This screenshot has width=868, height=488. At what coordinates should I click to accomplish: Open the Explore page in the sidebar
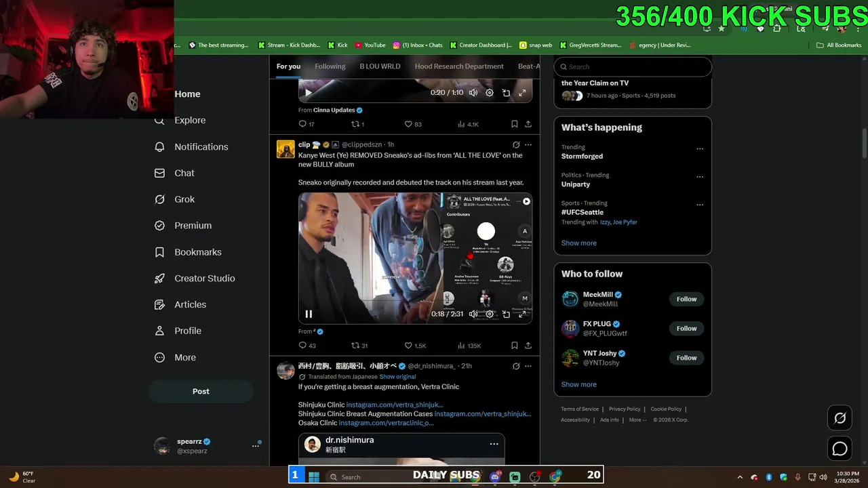(181, 121)
